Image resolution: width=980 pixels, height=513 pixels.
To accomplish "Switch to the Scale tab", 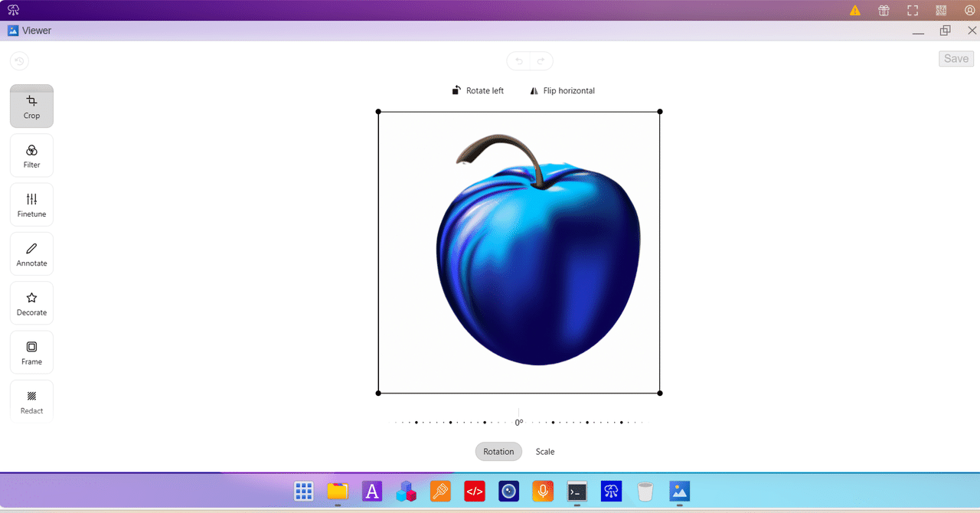I will point(544,451).
